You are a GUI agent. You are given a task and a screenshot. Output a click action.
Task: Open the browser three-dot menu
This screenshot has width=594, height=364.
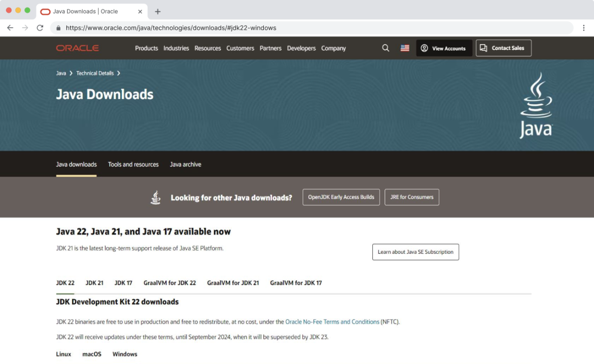(585, 28)
